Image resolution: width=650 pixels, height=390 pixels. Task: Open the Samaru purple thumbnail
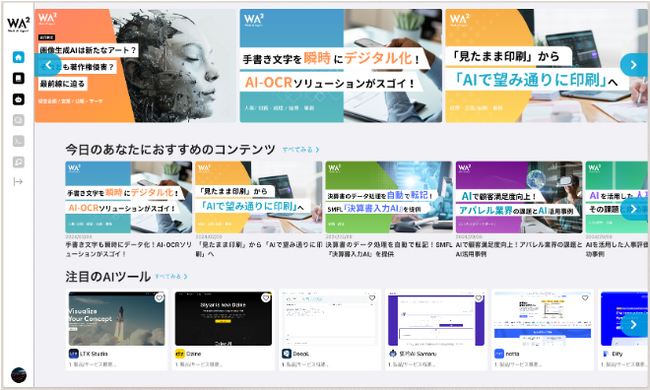(436, 319)
